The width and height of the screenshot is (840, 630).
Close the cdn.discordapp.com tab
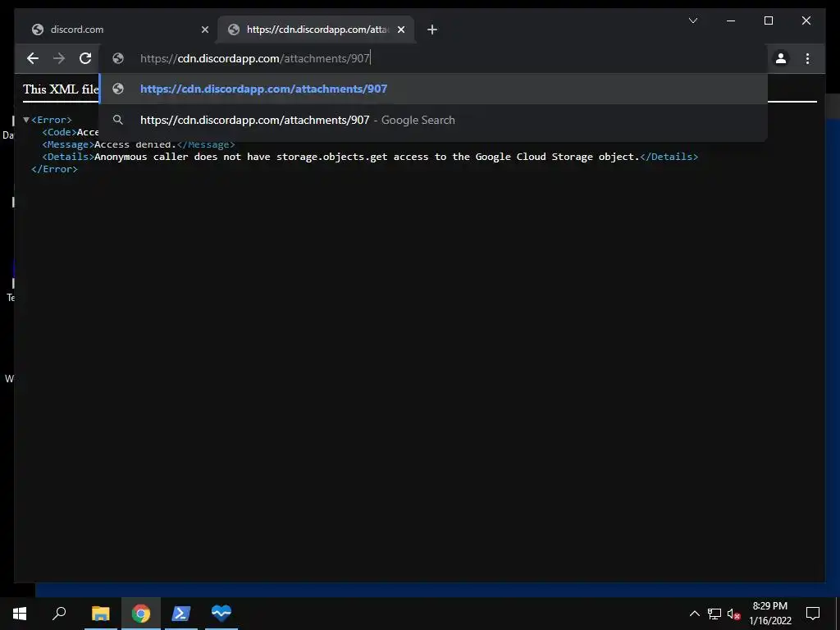(401, 30)
